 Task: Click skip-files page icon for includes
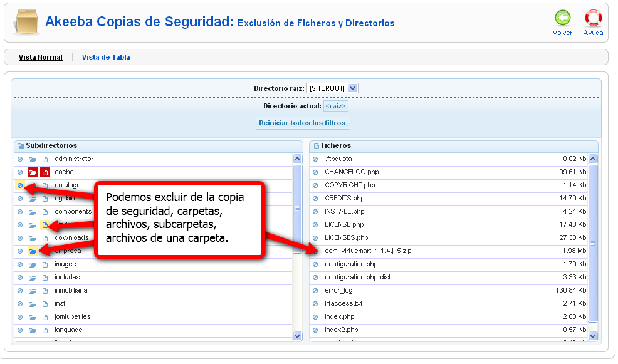click(45, 278)
